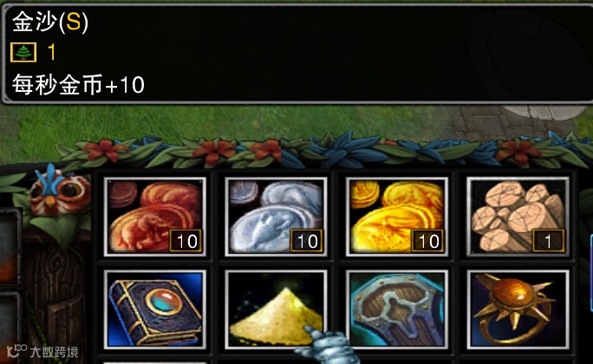Image resolution: width=593 pixels, height=364 pixels.
Task: Select the skull-faced shield item
Action: point(397,309)
